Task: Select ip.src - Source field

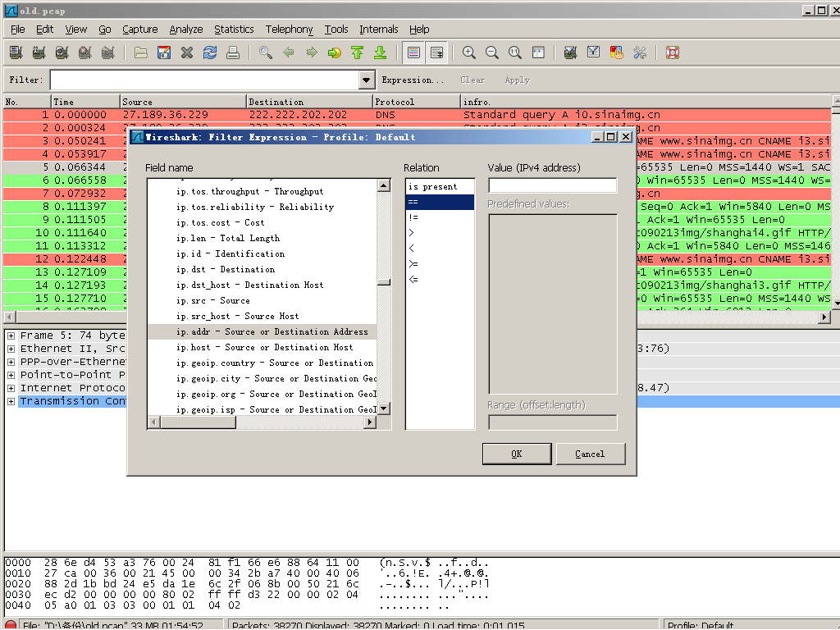Action: [262, 300]
